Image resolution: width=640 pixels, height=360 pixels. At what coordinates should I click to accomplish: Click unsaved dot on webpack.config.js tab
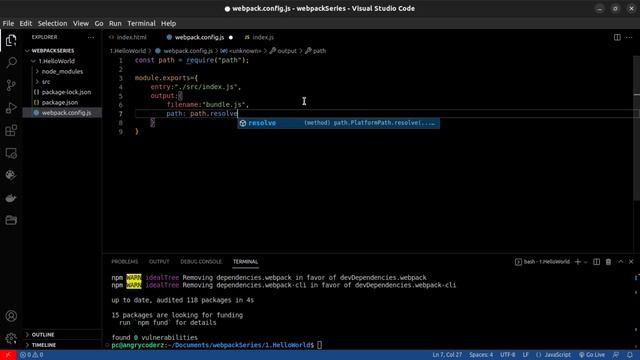(231, 38)
